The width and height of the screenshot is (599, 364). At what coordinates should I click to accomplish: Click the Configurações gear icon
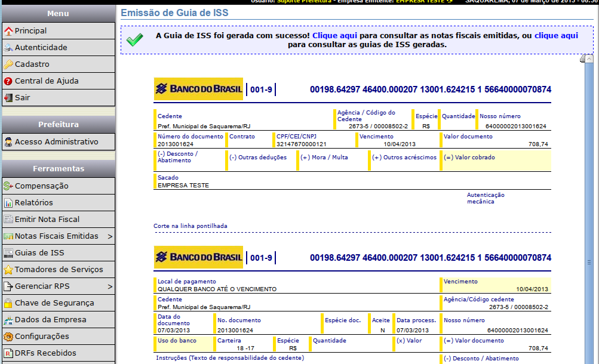(8, 337)
